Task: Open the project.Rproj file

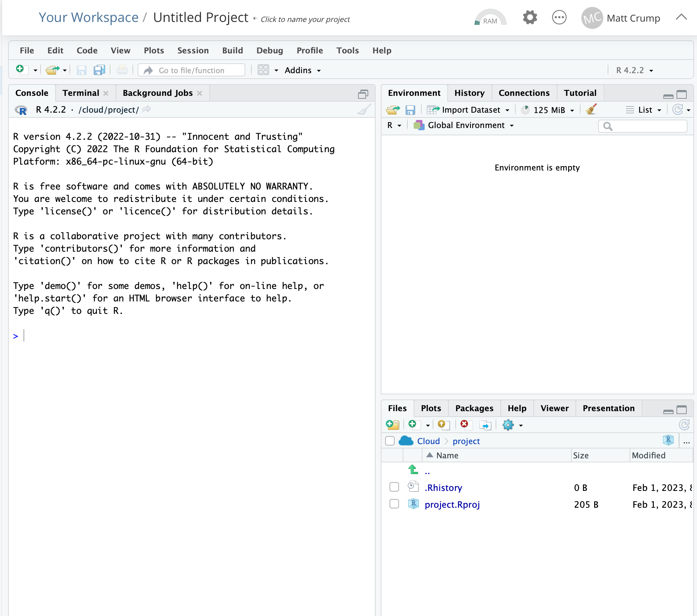Action: tap(452, 504)
